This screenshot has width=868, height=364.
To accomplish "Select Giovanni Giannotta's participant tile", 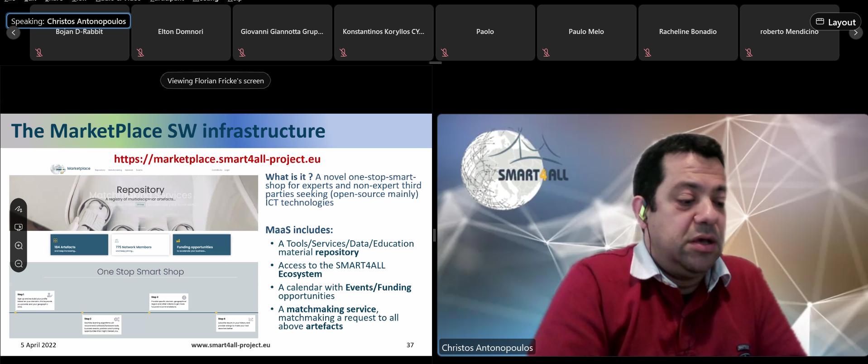I will 282,33.
